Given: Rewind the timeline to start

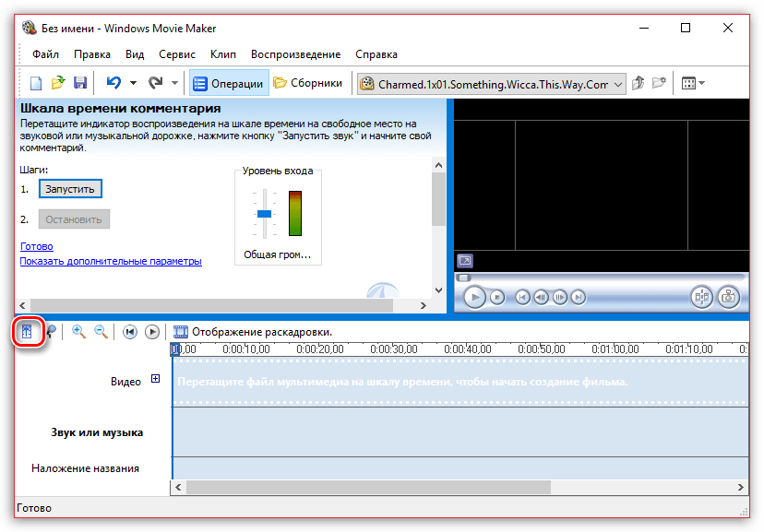Looking at the screenshot, I should click(x=129, y=332).
